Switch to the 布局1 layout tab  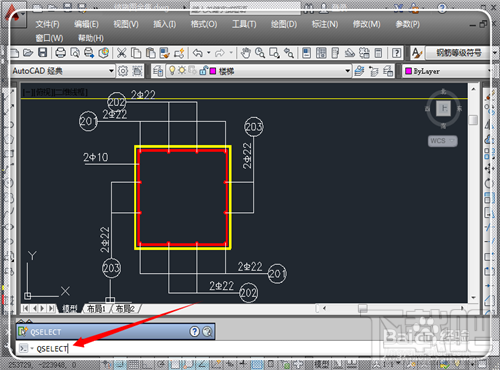point(96,309)
